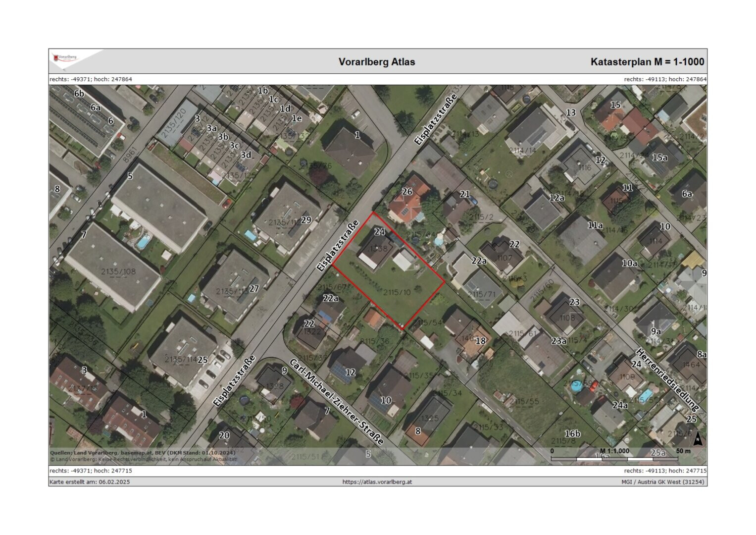The height and width of the screenshot is (535, 756).
Task: Select house number 24 in the red-outlined parcel
Action: point(380,231)
